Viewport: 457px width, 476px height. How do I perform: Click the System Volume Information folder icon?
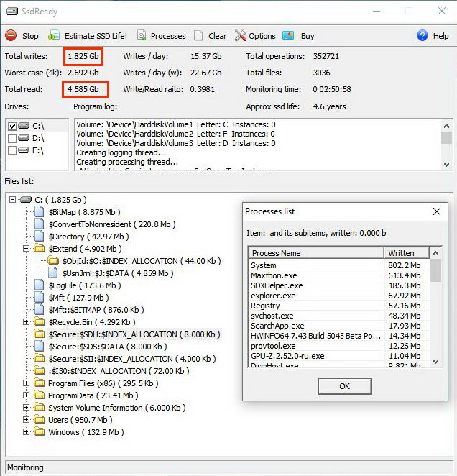point(39,408)
